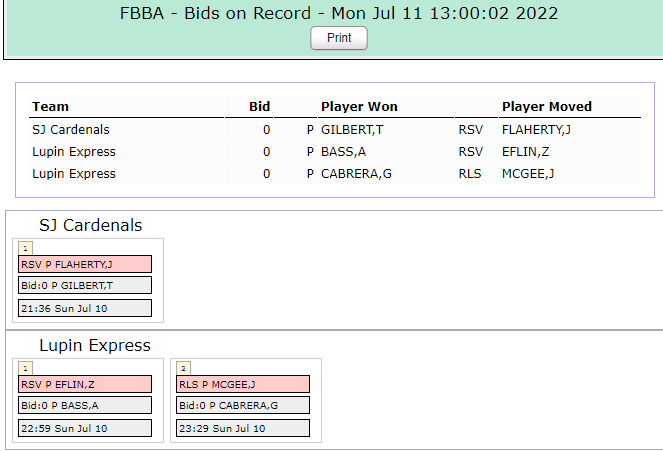Select the Bid:0 P BASS,A box

[x=85, y=405]
